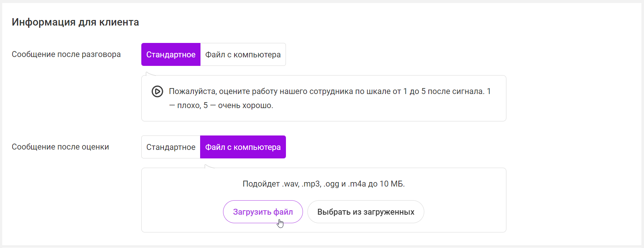
Task: Switch post-rating message to Стандартное
Action: pos(171,147)
